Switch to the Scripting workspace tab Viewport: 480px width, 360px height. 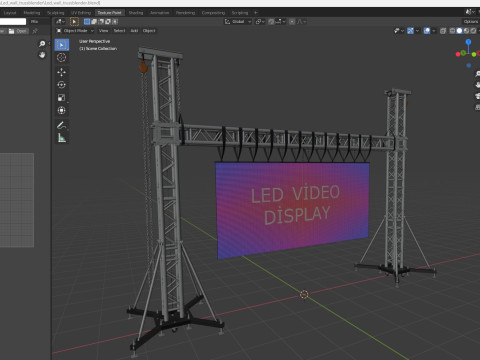point(240,13)
